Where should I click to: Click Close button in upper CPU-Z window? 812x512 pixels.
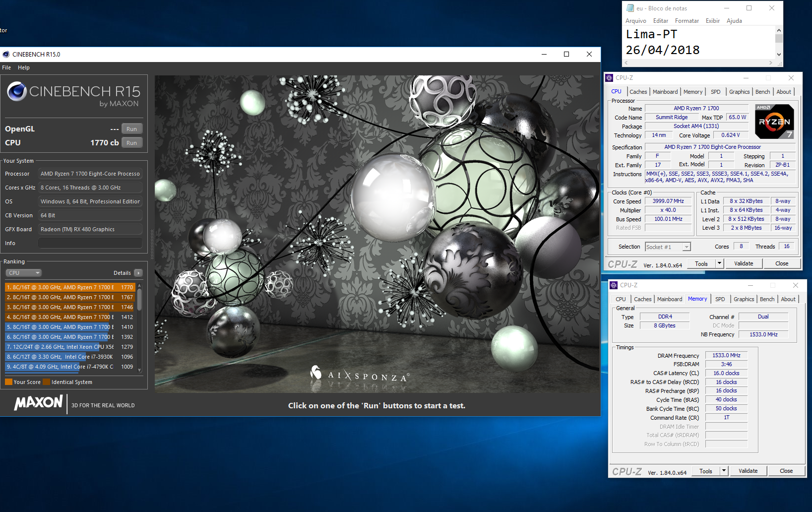point(782,264)
